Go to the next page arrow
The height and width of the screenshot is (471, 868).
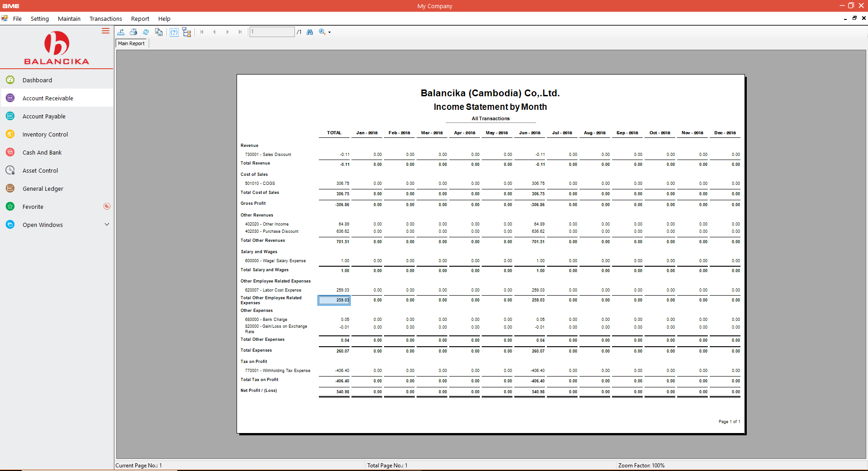(x=228, y=32)
